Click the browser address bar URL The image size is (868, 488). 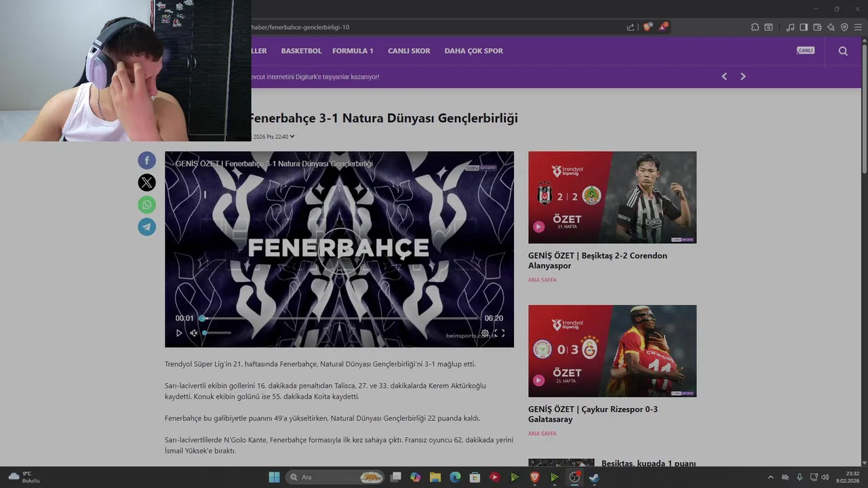(300, 27)
